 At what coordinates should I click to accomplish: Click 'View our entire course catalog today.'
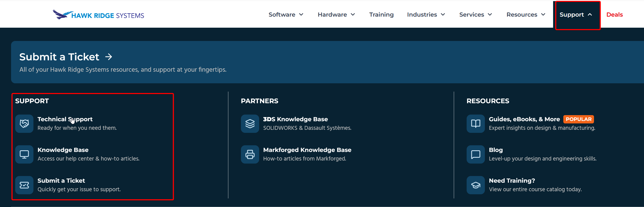tap(535, 189)
